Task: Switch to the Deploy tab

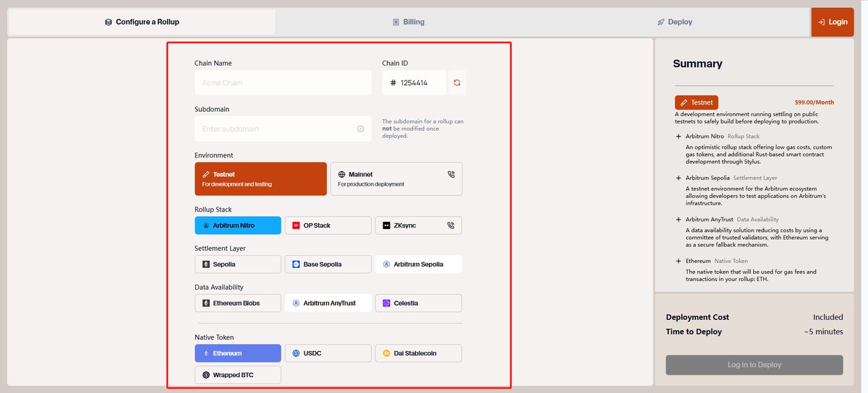Action: click(675, 22)
